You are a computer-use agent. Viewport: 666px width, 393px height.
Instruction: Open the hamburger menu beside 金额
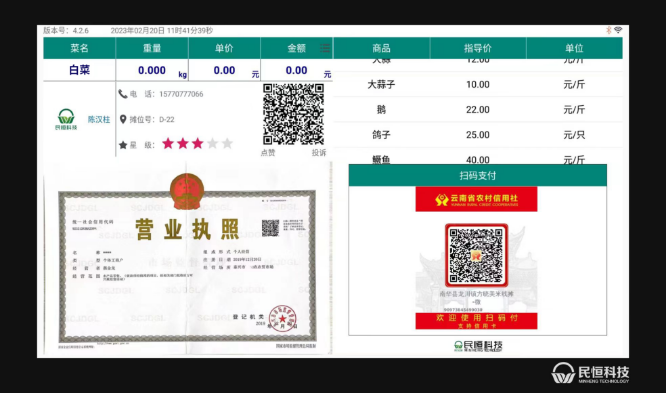pos(325,48)
